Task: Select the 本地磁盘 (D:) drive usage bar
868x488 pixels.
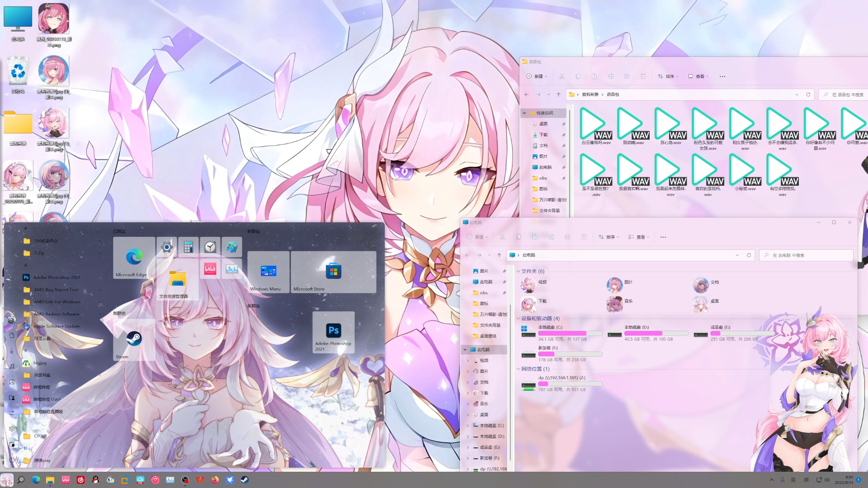Action: [x=656, y=333]
